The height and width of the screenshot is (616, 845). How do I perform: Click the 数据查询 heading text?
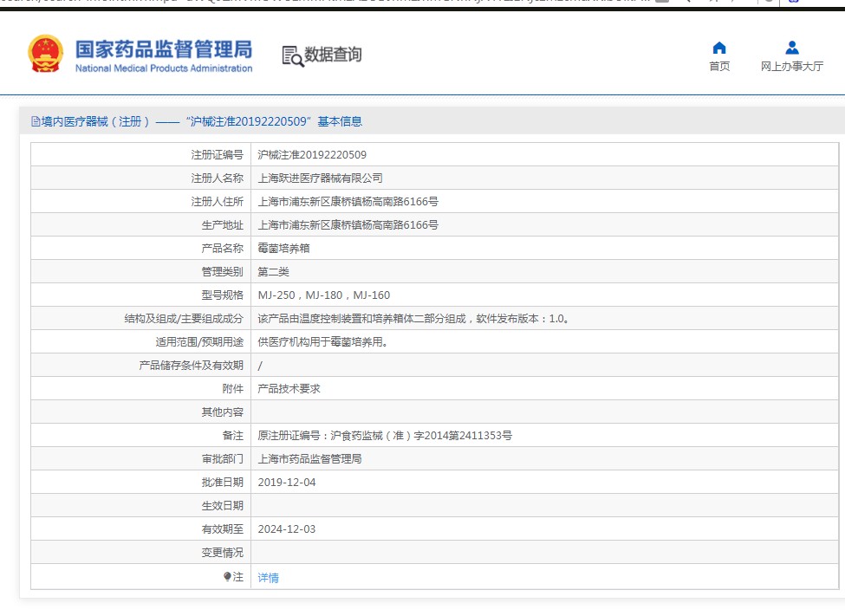[x=333, y=55]
